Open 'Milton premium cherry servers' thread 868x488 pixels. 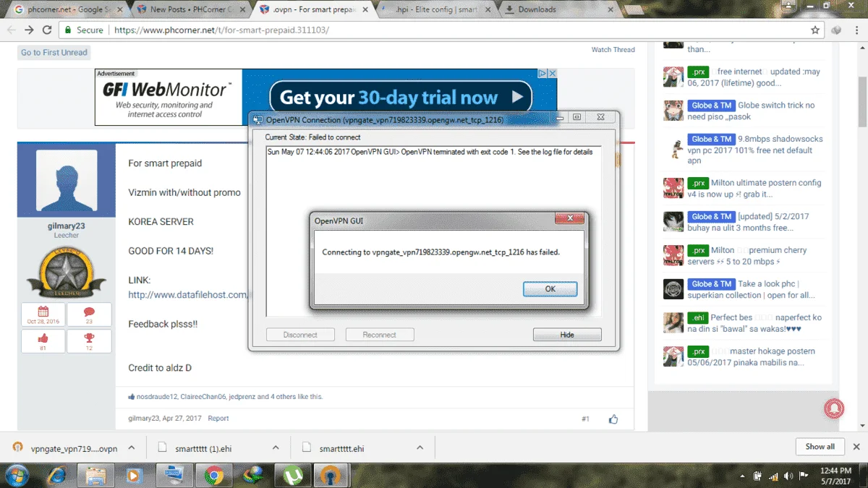(x=747, y=256)
